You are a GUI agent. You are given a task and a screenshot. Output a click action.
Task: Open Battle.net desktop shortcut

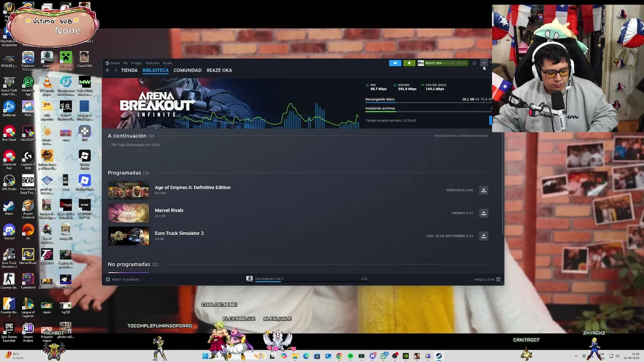point(9,109)
